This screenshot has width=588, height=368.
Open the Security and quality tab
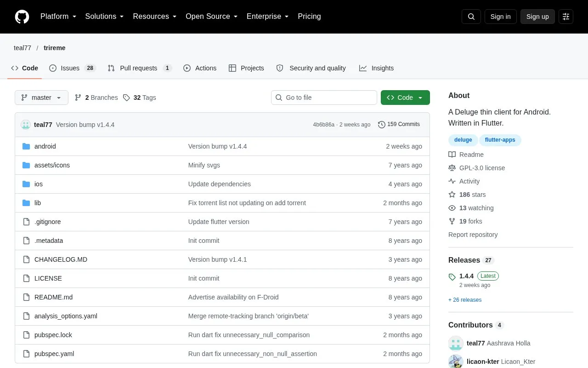311,68
